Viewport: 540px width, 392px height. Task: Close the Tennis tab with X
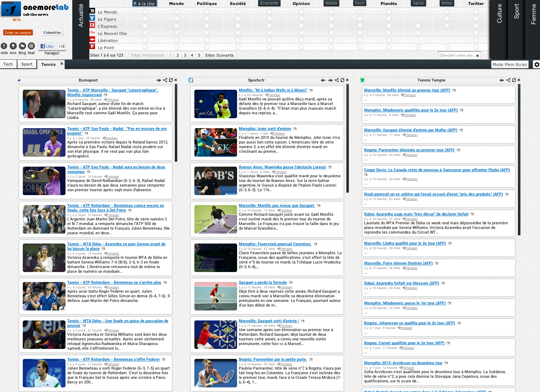(62, 64)
